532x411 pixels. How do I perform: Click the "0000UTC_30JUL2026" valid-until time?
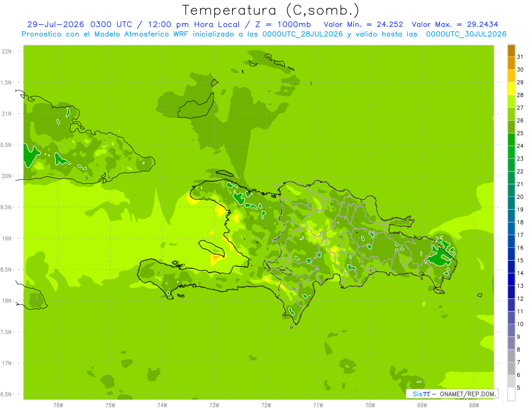[x=466, y=34]
